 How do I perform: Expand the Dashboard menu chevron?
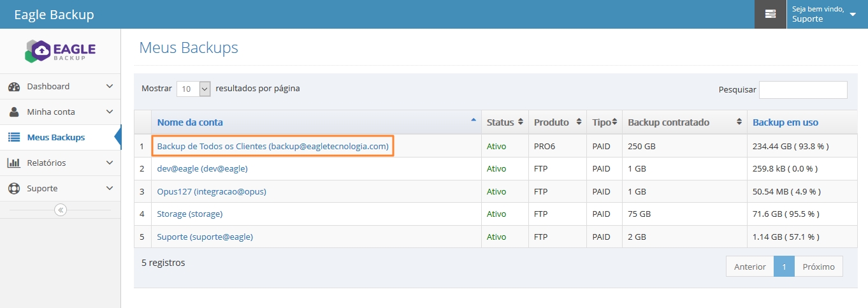point(110,87)
